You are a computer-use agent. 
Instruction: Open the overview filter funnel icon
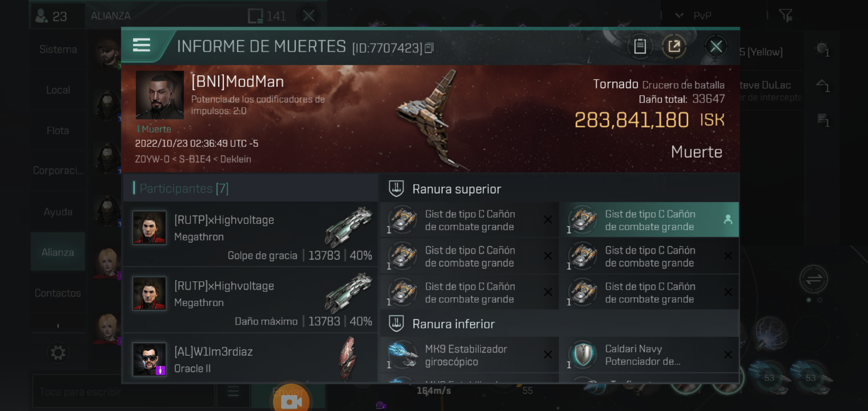785,15
